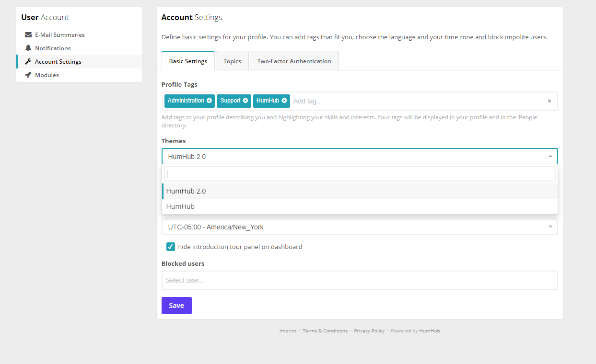Save the account settings
Image resolution: width=596 pixels, height=364 pixels.
(x=176, y=305)
